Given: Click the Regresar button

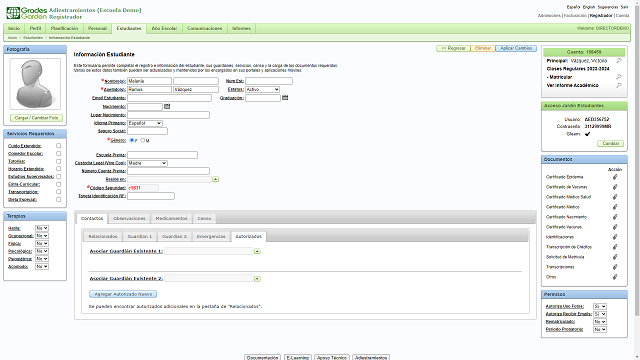Looking at the screenshot, I should tap(453, 48).
